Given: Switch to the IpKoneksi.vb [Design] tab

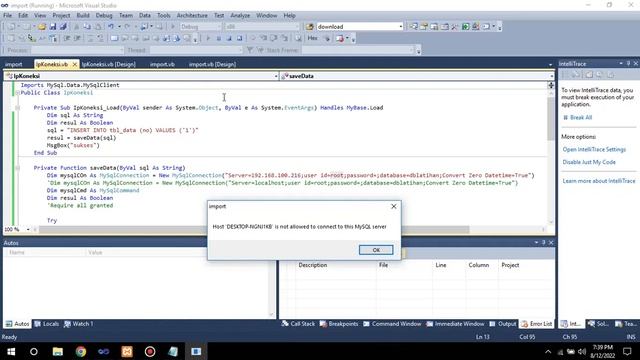Looking at the screenshot, I should click(109, 64).
